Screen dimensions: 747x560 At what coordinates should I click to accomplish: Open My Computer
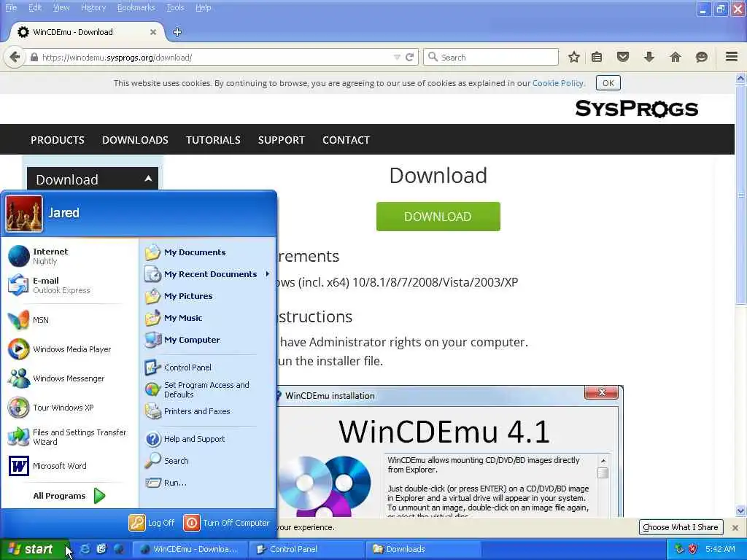pyautogui.click(x=208, y=340)
